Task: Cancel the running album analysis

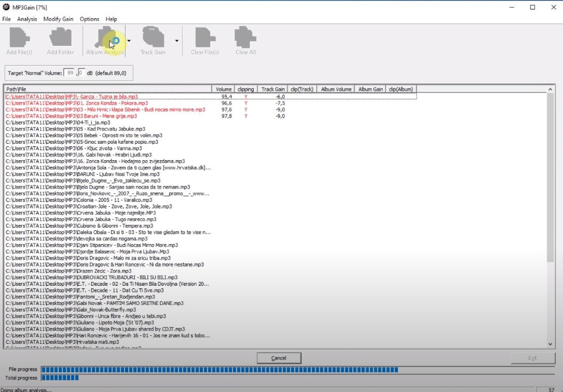Action: [279, 358]
